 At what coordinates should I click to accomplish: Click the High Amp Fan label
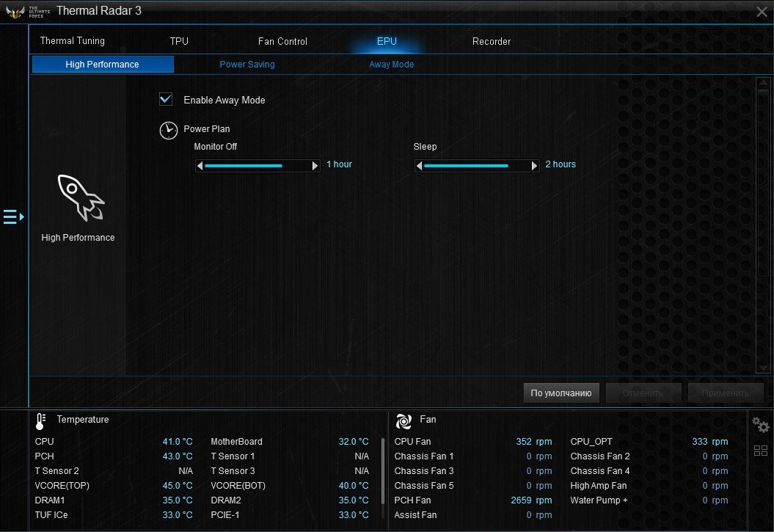[x=598, y=486]
